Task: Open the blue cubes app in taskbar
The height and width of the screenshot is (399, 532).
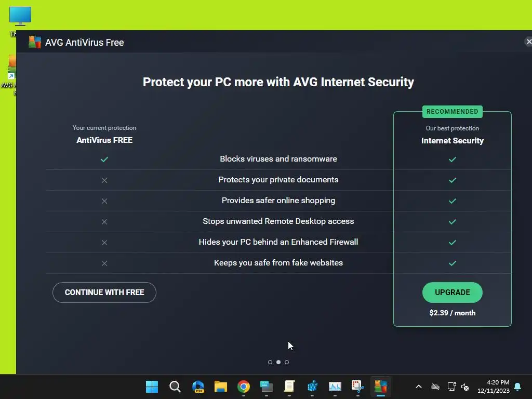Action: 312,387
